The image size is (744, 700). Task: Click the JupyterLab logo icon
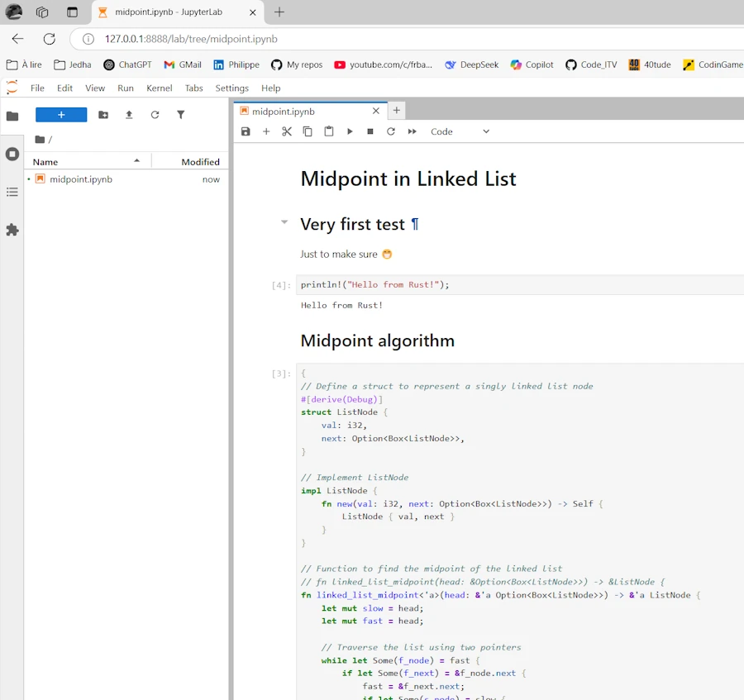[x=12, y=88]
